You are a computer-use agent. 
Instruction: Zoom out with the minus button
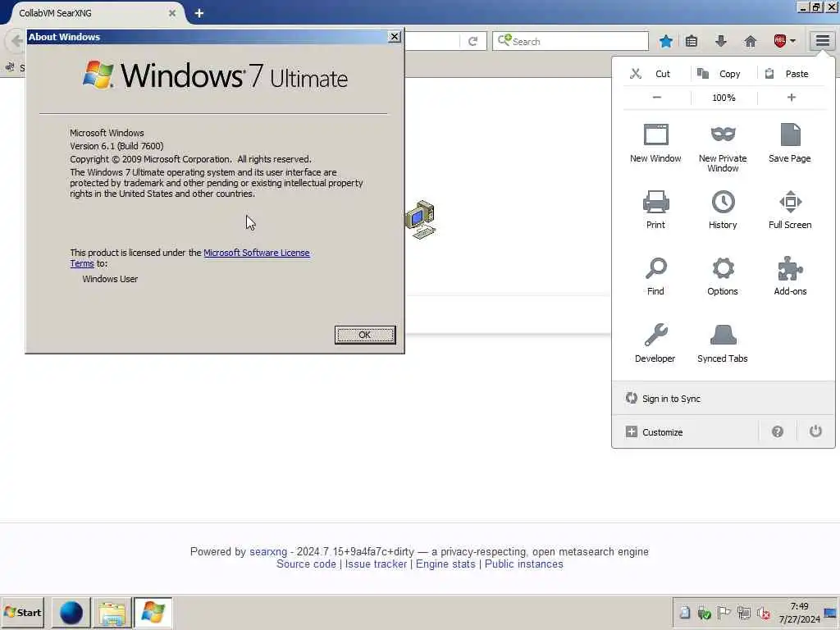[657, 98]
